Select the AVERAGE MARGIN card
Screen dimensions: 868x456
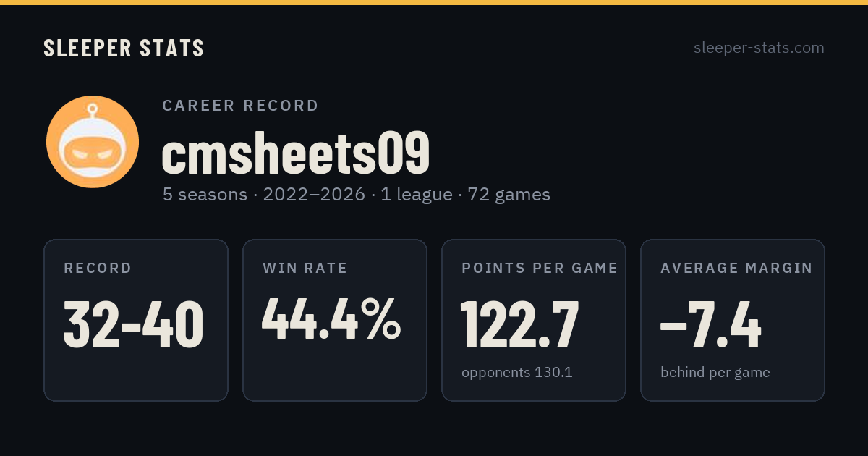(x=733, y=320)
